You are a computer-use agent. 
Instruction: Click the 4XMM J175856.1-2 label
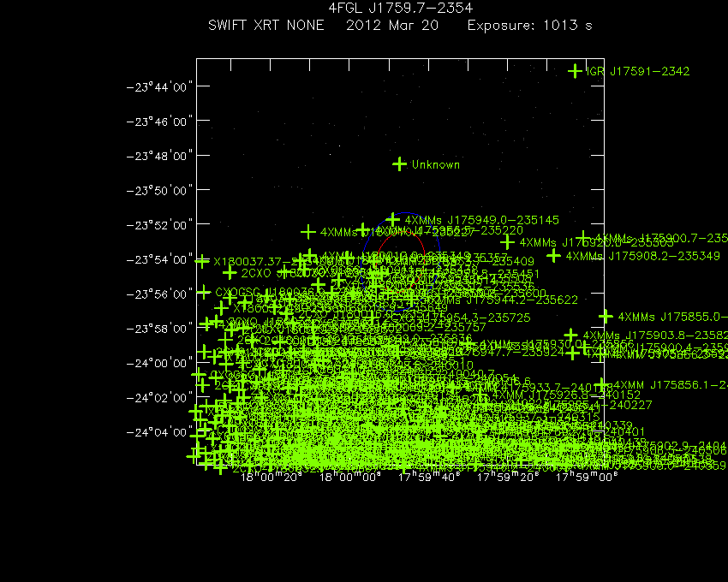[x=671, y=385]
